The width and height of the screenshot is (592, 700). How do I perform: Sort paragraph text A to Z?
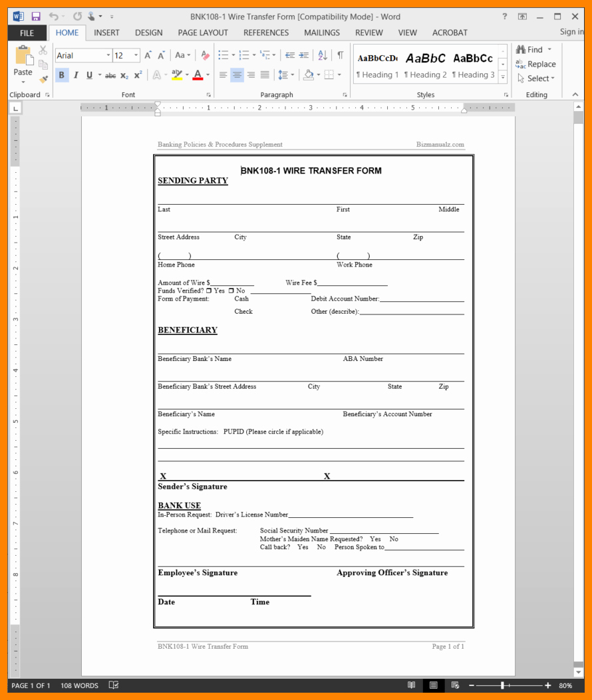coord(323,55)
